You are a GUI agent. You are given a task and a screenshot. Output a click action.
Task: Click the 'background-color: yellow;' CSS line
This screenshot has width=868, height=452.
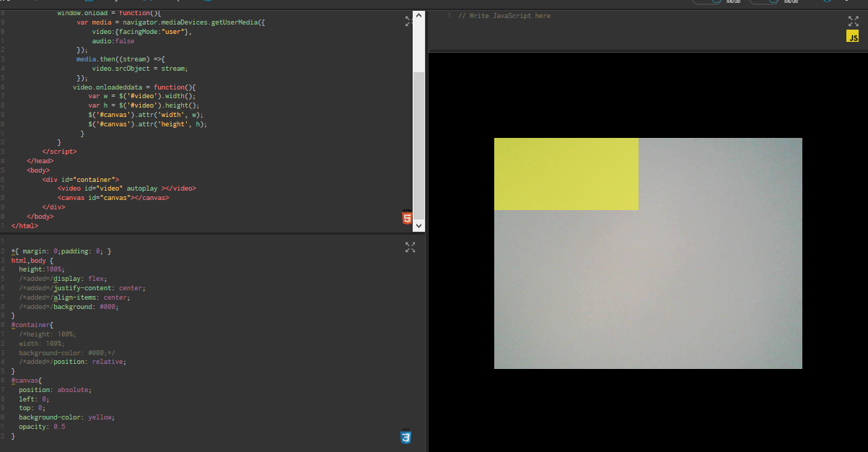[x=67, y=417]
